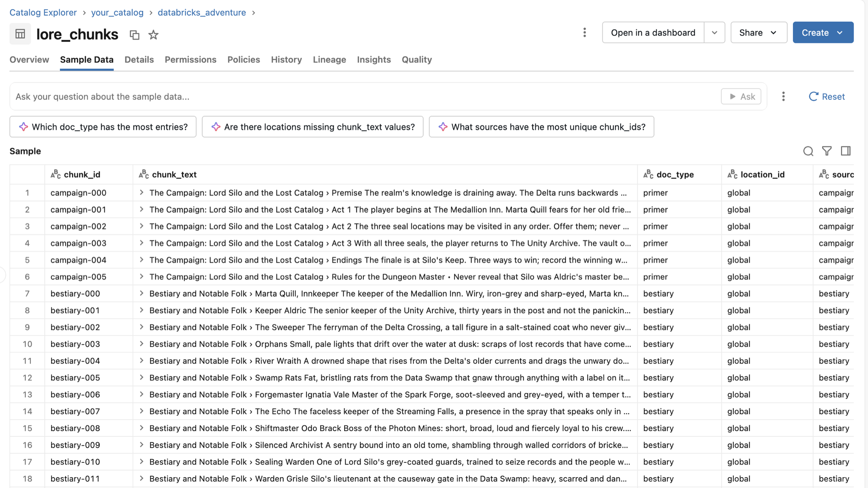Image resolution: width=868 pixels, height=488 pixels.
Task: Expand the Open in a dashboard dropdown arrow
Action: click(x=714, y=33)
